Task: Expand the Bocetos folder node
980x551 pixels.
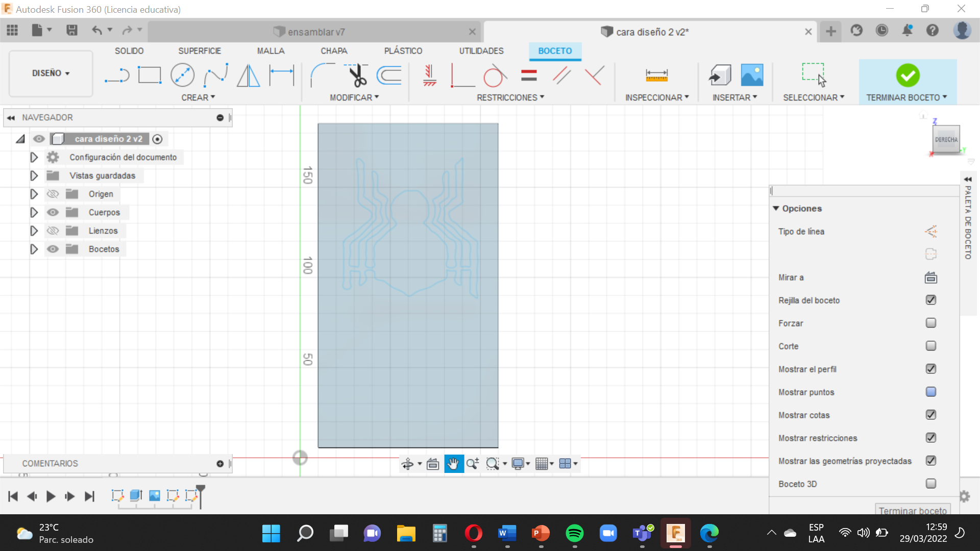Action: click(x=34, y=249)
